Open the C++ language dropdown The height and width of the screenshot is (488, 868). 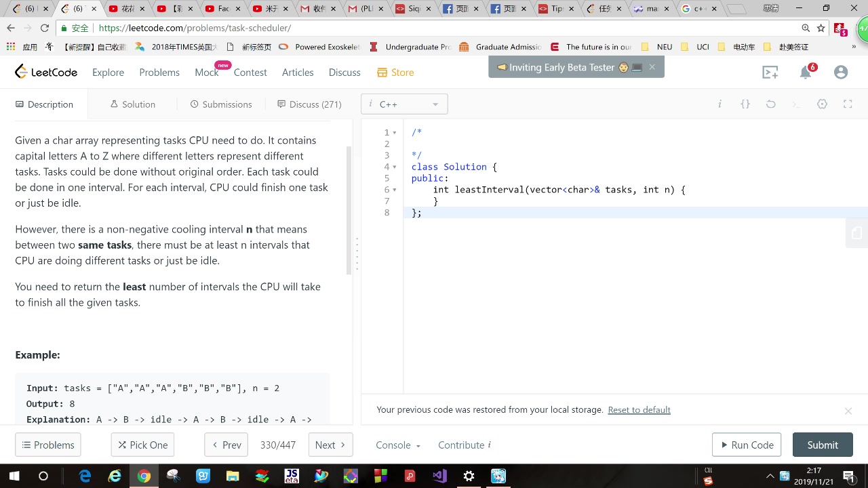point(403,104)
